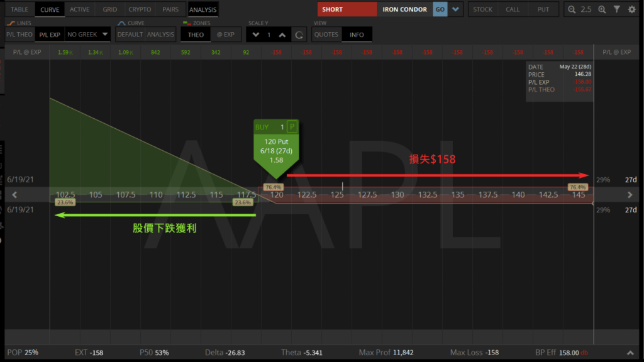Decrease Scale Y with down chevron
The width and height of the screenshot is (644, 362).
point(255,35)
